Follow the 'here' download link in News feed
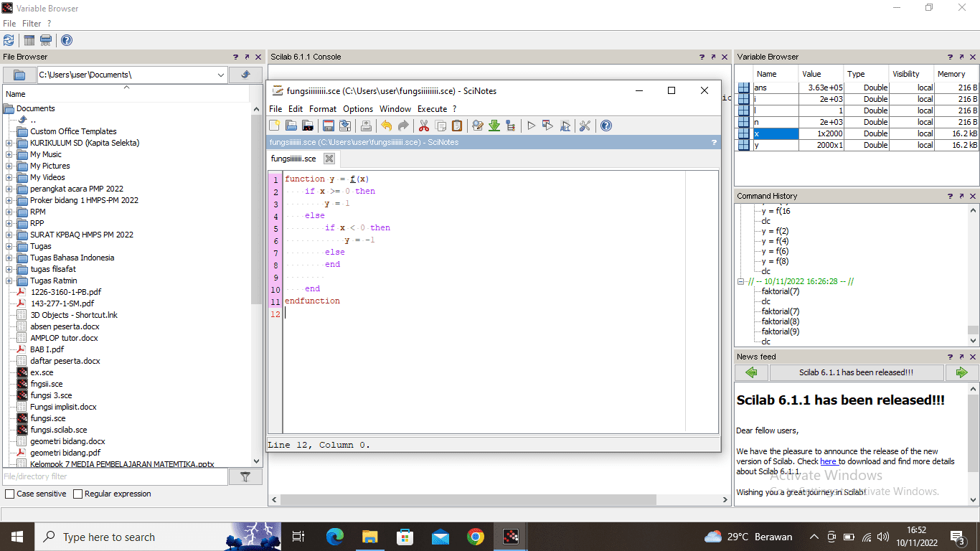 (829, 461)
